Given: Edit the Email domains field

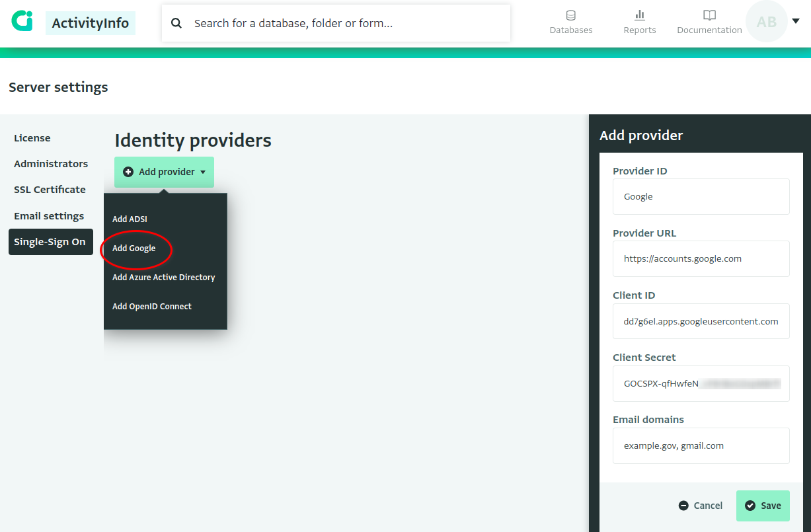Looking at the screenshot, I should (x=701, y=445).
